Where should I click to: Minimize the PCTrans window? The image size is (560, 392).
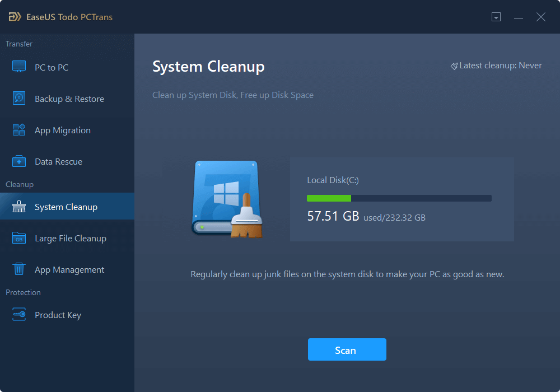click(x=519, y=17)
